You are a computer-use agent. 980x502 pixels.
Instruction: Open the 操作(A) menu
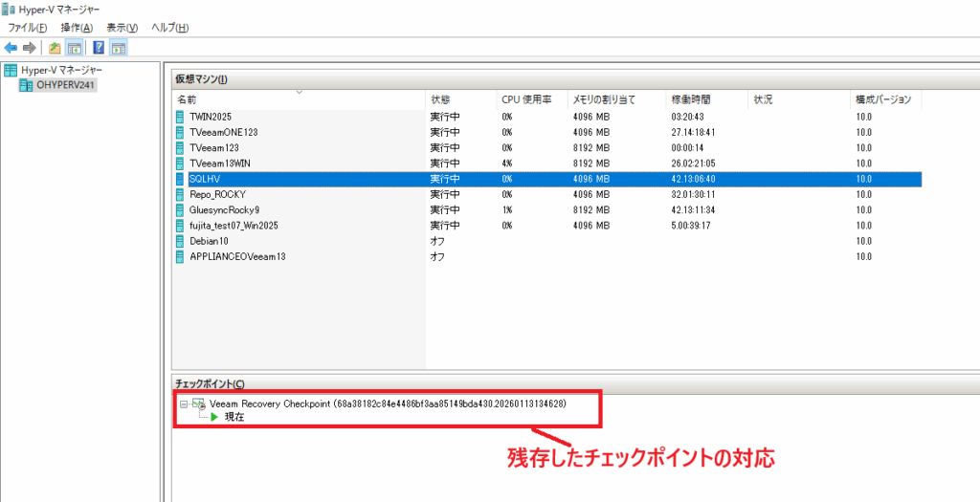(x=77, y=28)
